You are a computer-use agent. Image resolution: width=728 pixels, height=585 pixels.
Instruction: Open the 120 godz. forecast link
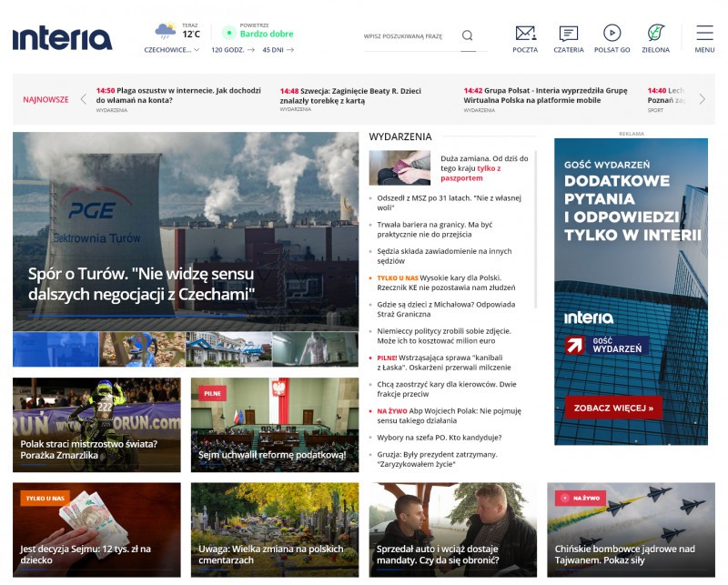point(233,50)
